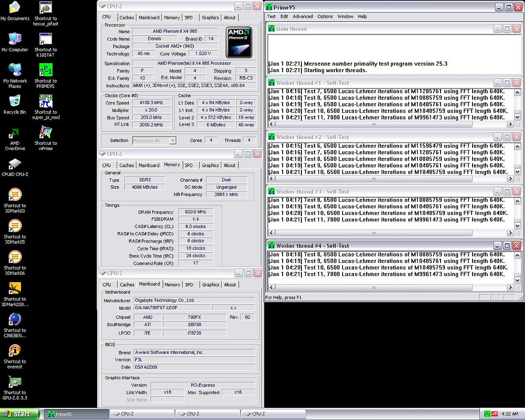Click the Core Speed 4100.3 MHz value
Image resolution: width=525 pixels, height=420 pixels.
coord(150,103)
